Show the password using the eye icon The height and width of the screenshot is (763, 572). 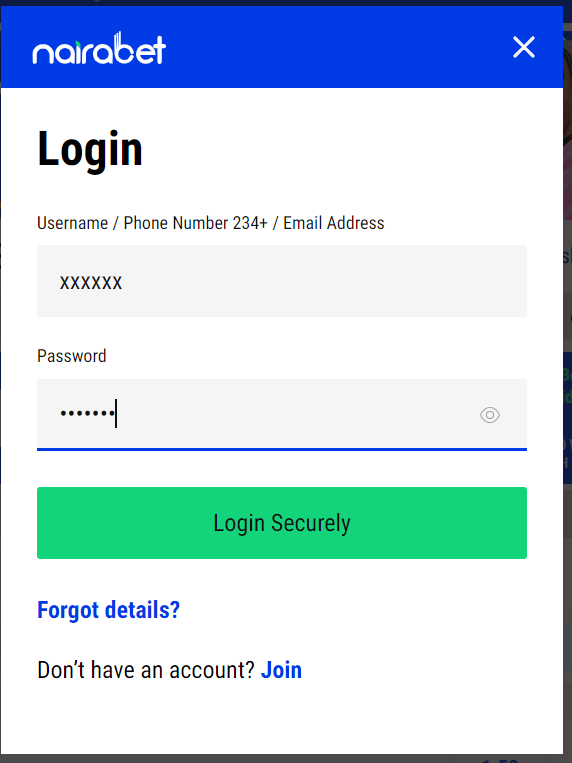(490, 415)
